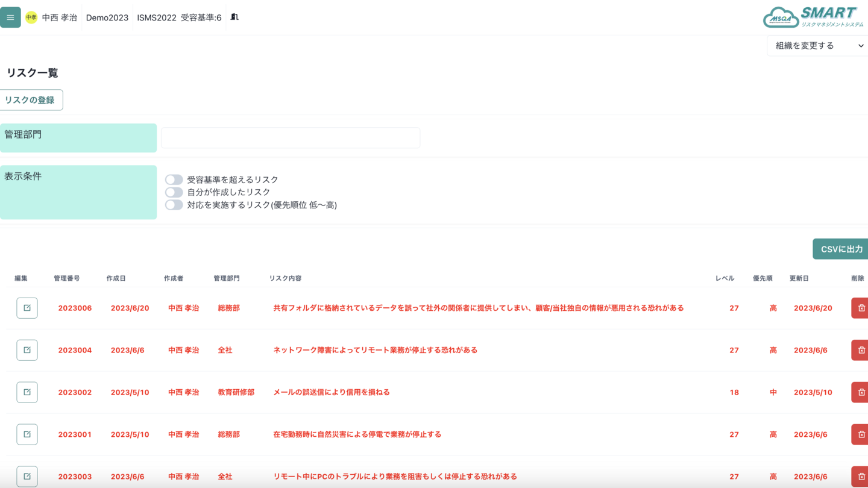
Task: Open the edit icon for risk 2023004
Action: click(27, 350)
